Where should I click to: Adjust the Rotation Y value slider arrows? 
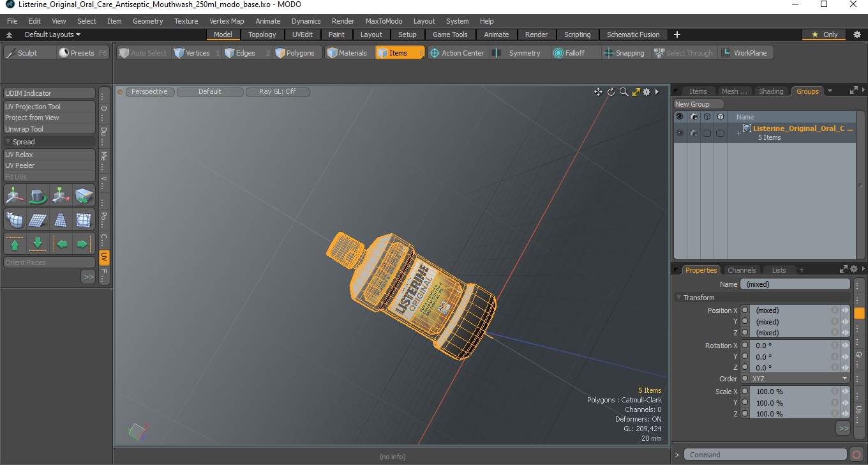point(846,357)
